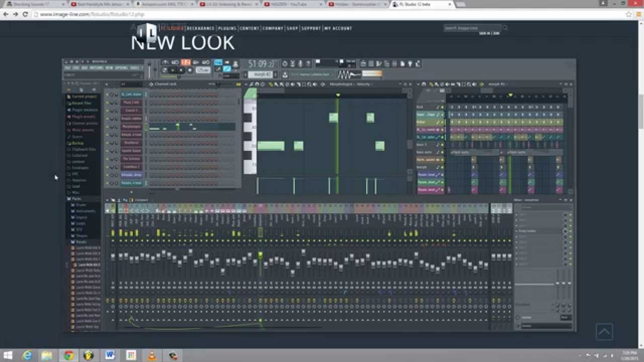644x362 pixels.
Task: Expand the Backup folder in browser
Action: pos(77,143)
